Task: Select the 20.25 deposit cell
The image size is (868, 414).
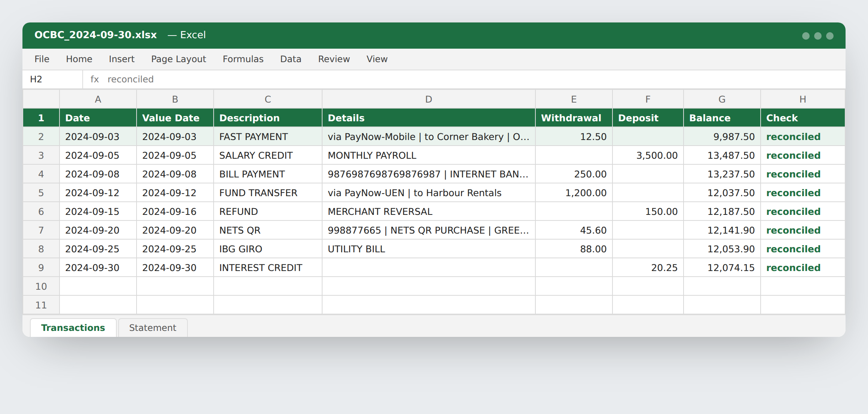Action: click(x=648, y=268)
